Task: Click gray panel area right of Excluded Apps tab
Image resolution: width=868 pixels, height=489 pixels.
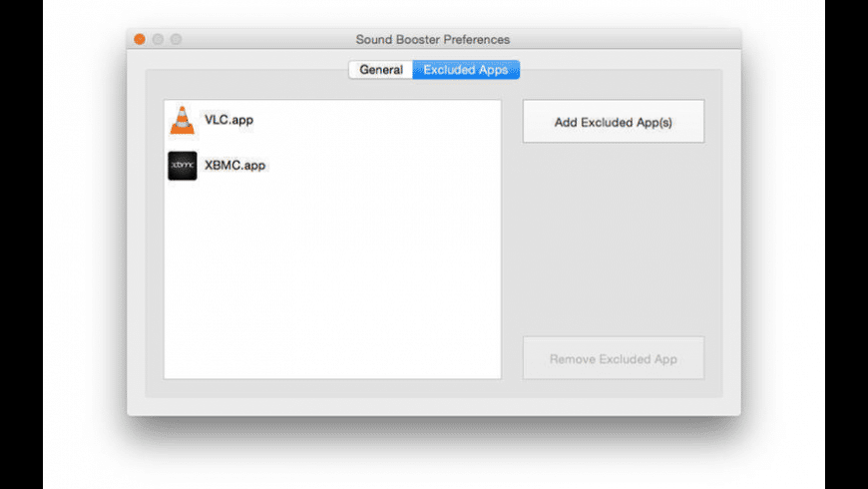Action: 619,78
